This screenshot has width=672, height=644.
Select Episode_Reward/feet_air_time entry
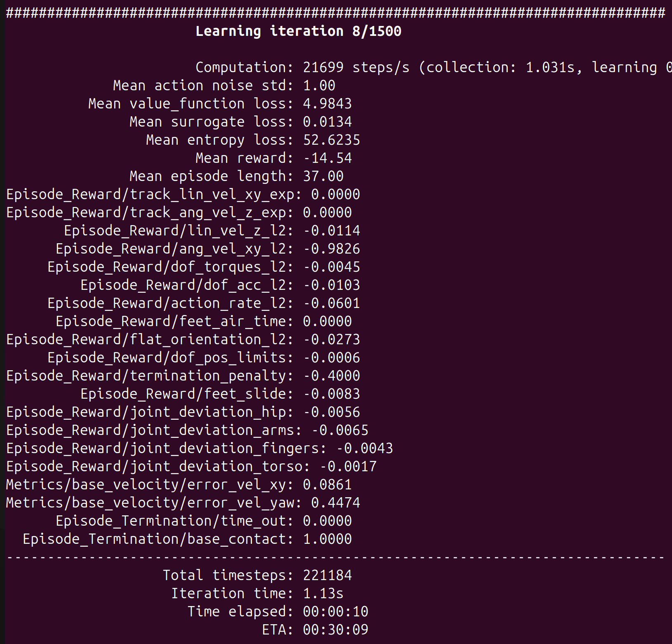pos(203,321)
